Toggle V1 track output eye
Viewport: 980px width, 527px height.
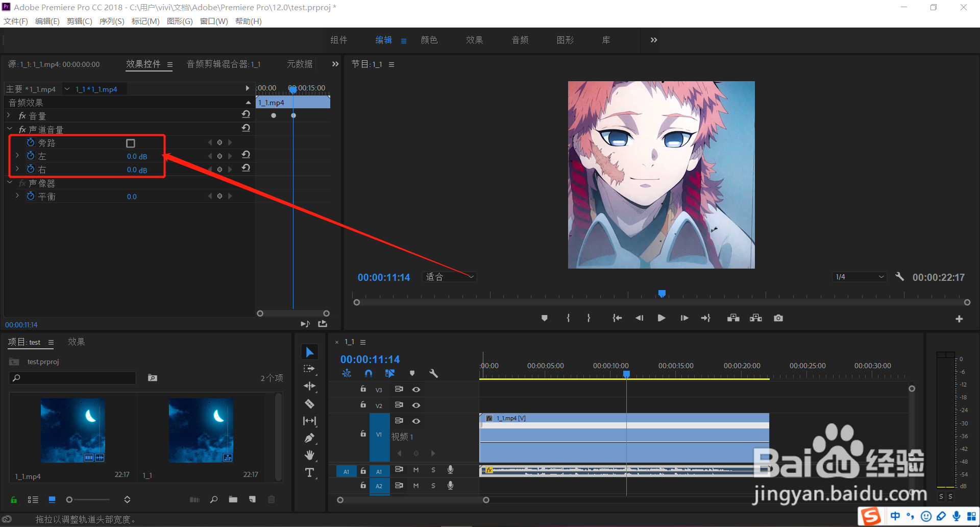tap(416, 421)
